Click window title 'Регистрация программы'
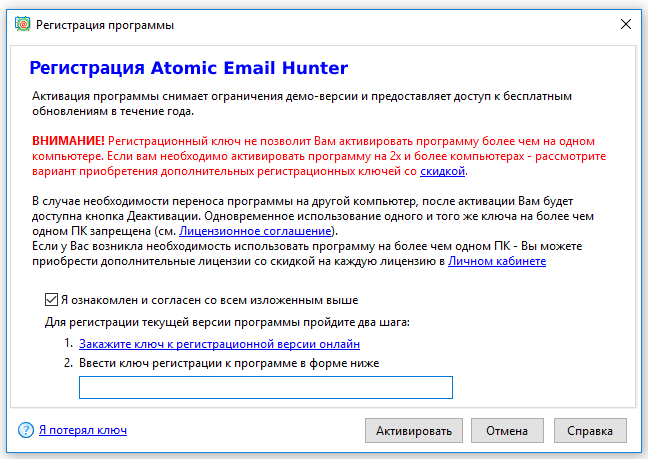 click(x=105, y=25)
